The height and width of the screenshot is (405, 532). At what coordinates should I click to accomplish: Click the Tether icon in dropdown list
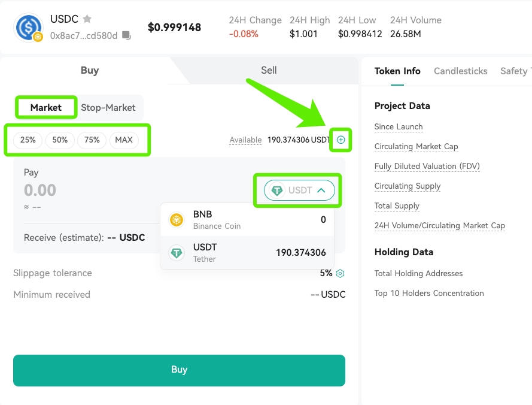point(177,253)
